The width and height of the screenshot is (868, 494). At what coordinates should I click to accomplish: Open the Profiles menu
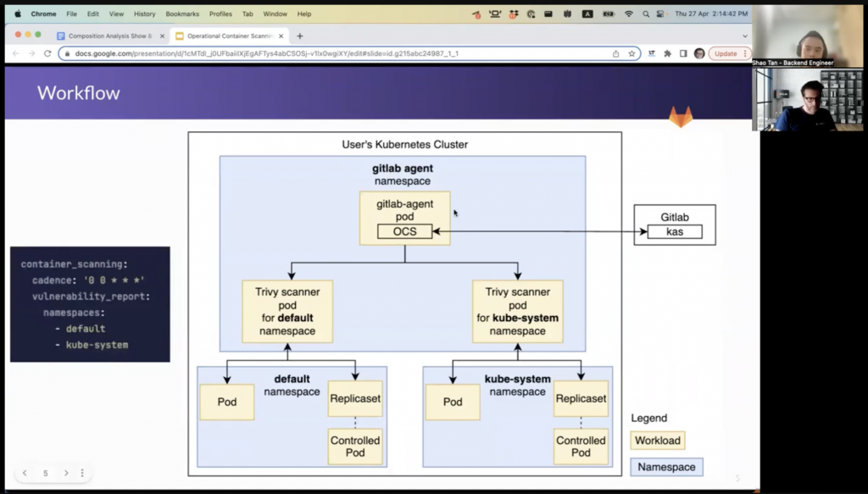[220, 14]
